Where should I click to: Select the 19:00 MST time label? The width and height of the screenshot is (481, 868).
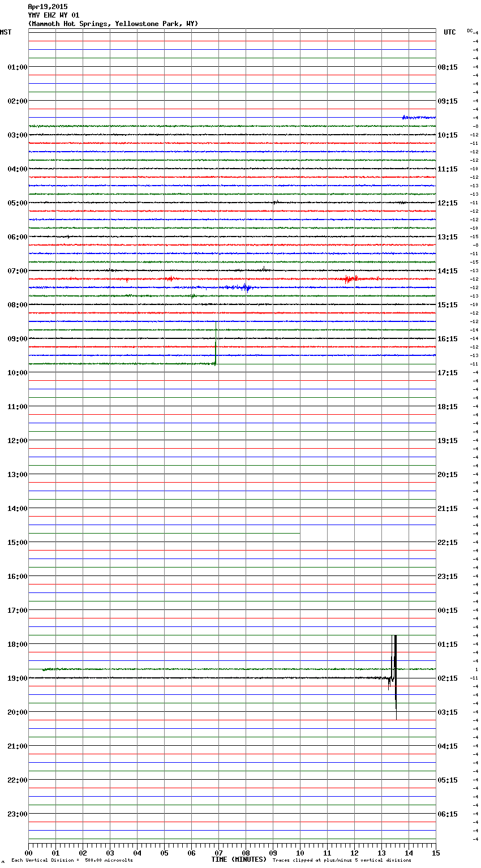pos(18,678)
